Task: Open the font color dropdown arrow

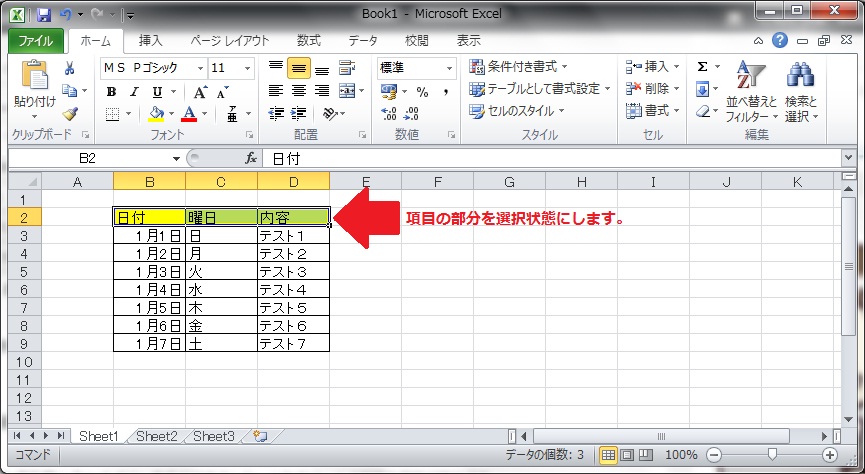Action: (204, 114)
